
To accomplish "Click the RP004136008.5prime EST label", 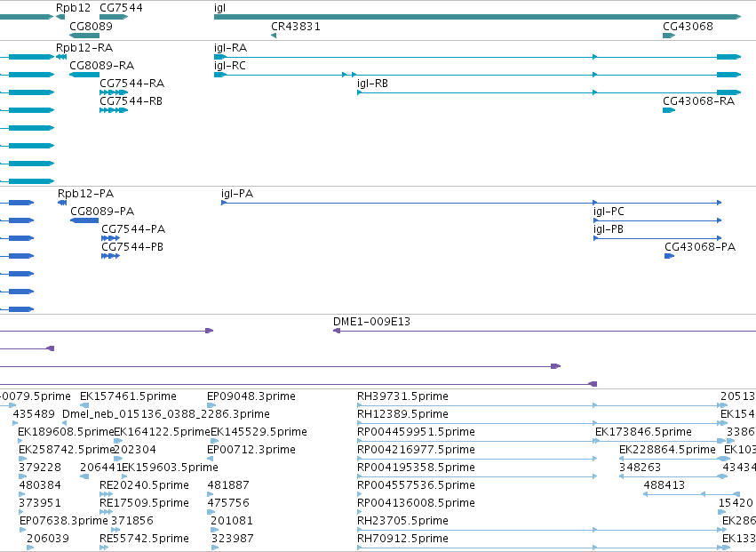I will tap(416, 503).
